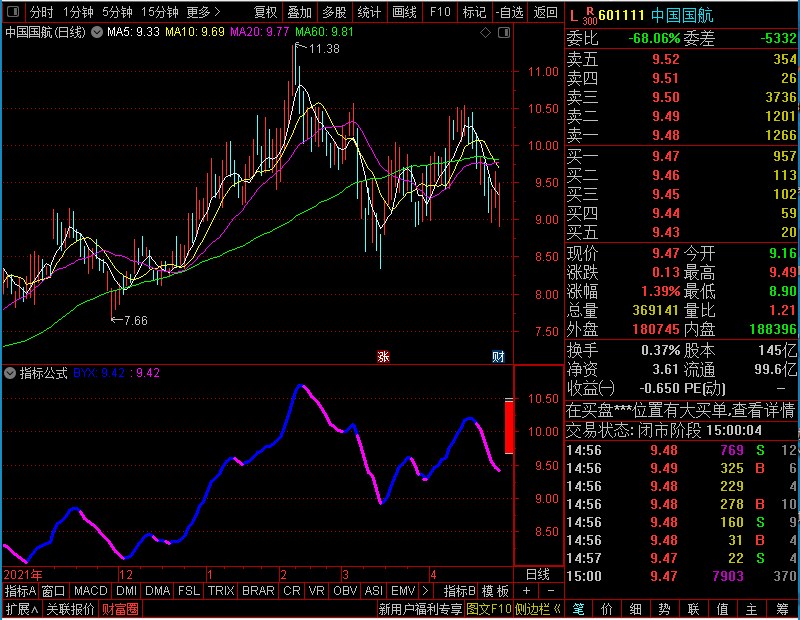The height and width of the screenshot is (620, 800).
Task: Select the 15分钟 period
Action: (x=159, y=12)
